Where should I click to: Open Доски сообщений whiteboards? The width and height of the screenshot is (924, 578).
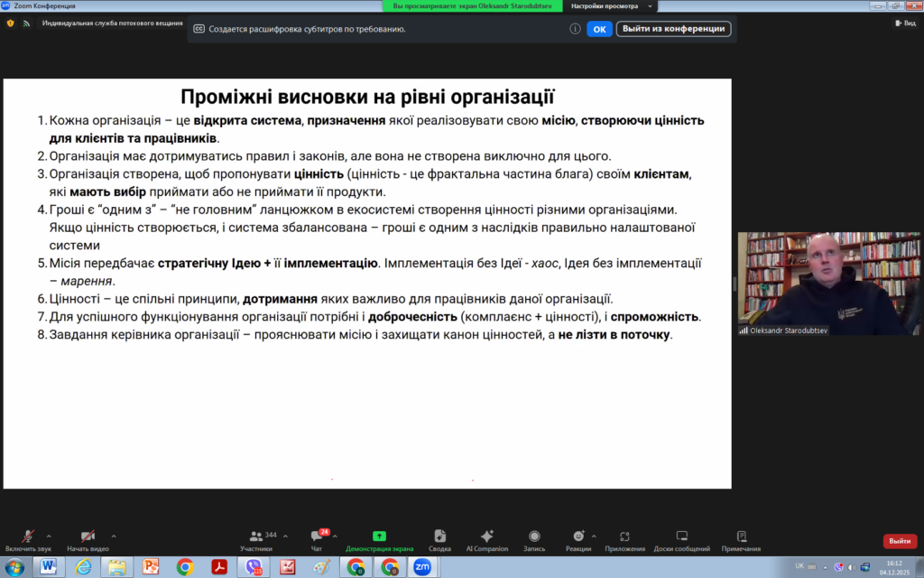point(682,537)
